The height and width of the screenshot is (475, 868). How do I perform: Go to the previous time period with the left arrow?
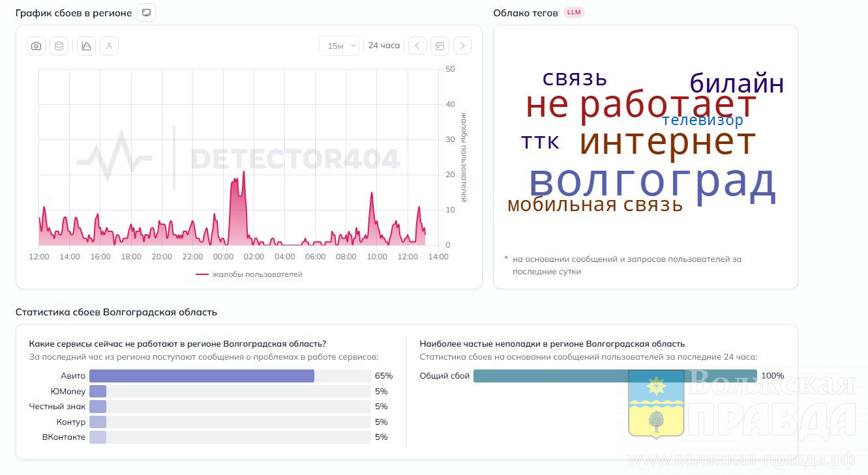[417, 46]
